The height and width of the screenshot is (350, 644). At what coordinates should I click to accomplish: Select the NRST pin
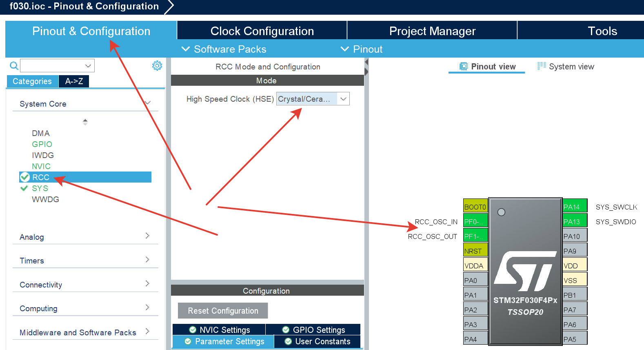(x=475, y=251)
